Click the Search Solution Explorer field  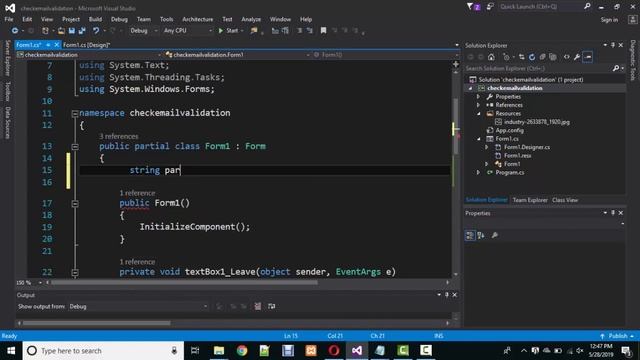pos(539,69)
